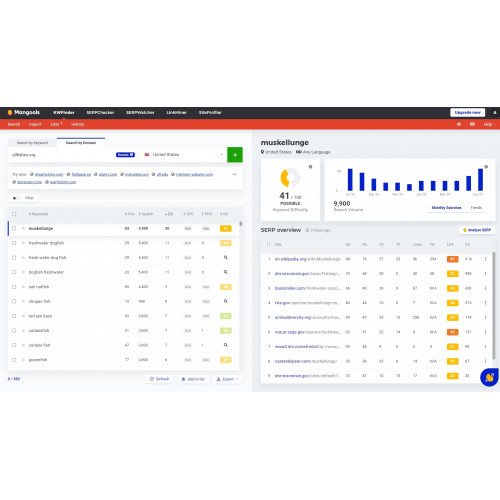This screenshot has width=500, height=500.
Task: Expand the Help dropdown menu
Action: pyautogui.click(x=489, y=124)
